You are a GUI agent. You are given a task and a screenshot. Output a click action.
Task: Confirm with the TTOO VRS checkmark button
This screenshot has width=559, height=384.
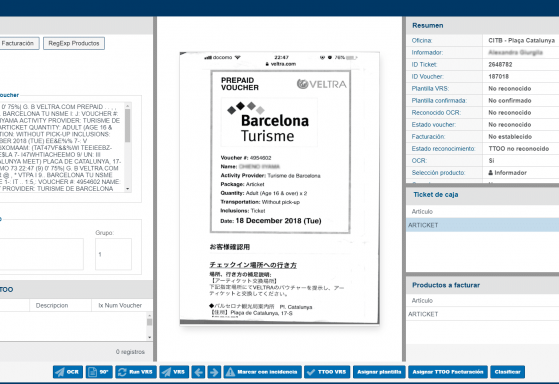pos(327,372)
